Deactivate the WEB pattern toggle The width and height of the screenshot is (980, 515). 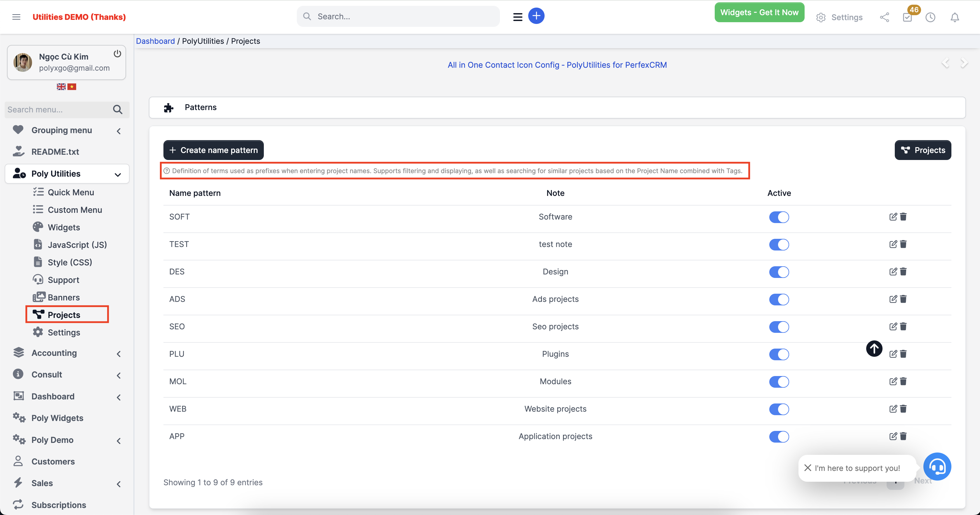pyautogui.click(x=779, y=409)
